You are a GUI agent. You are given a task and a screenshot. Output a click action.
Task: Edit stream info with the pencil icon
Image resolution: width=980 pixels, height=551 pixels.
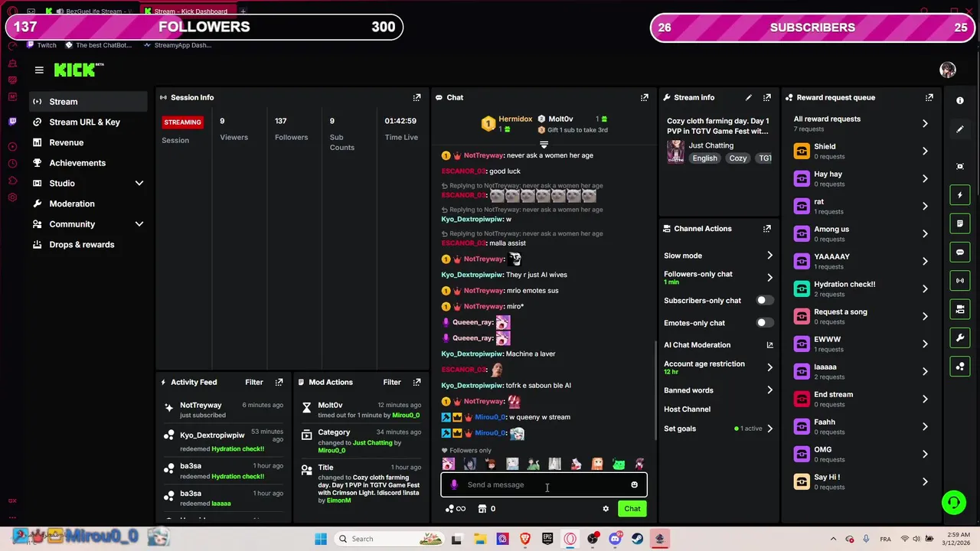click(748, 97)
